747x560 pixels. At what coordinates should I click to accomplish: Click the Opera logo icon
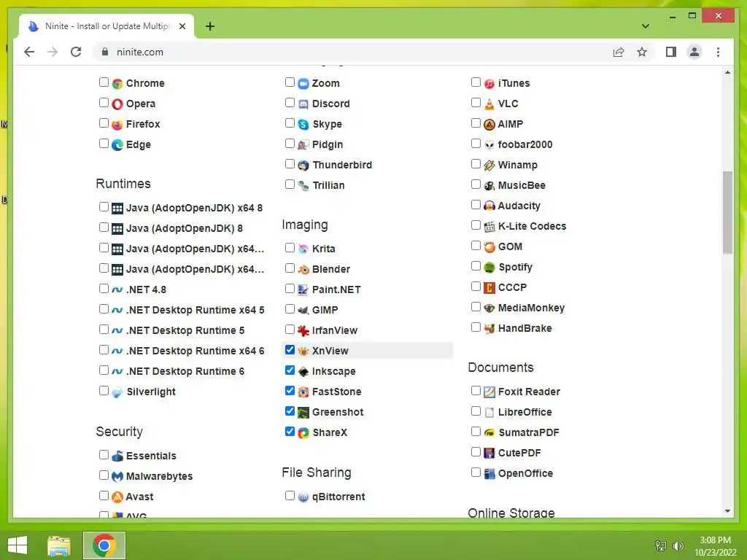(117, 104)
